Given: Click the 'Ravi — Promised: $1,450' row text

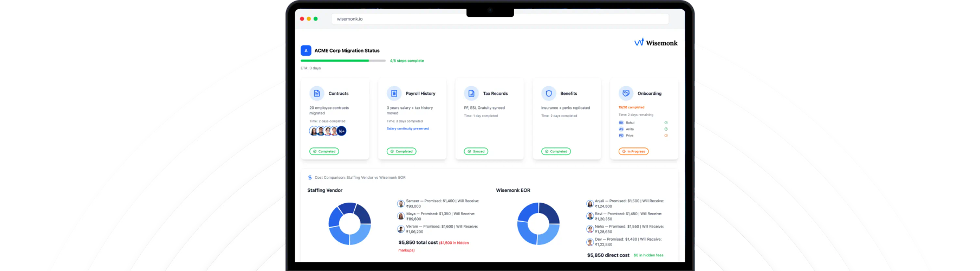Looking at the screenshot, I should pos(628,216).
